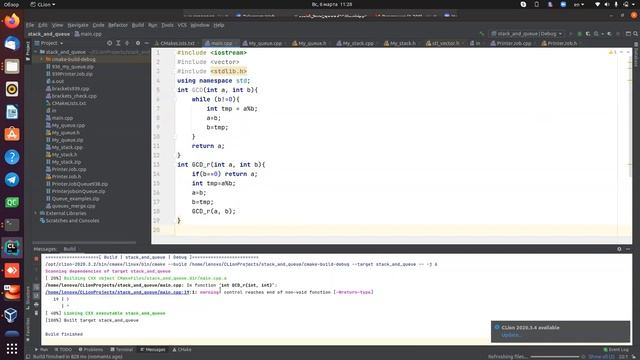Open the VCS menu
This screenshot has width=640, height=360.
pos(182,25)
